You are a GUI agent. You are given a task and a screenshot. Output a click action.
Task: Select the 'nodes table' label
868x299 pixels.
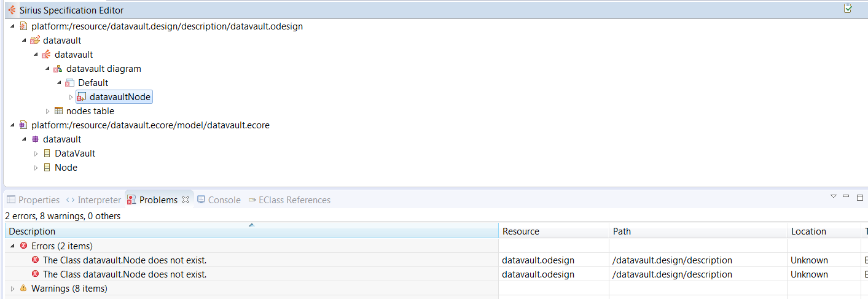90,111
